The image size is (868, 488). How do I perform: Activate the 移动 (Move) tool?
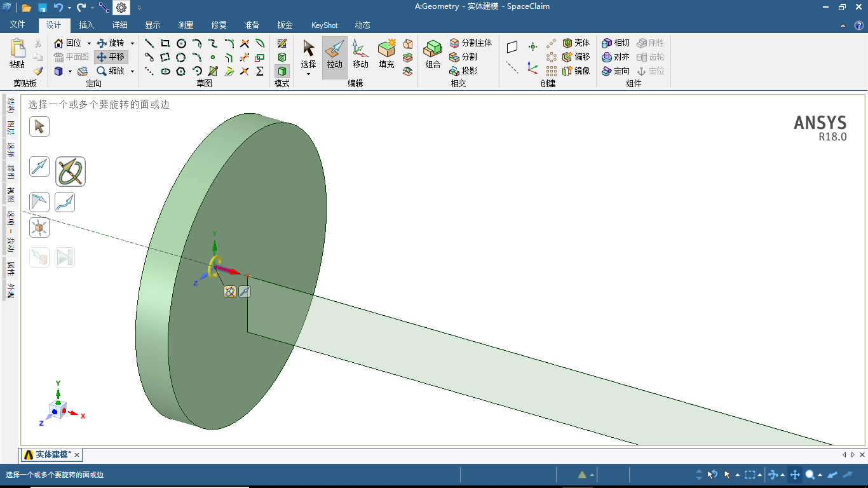(360, 56)
